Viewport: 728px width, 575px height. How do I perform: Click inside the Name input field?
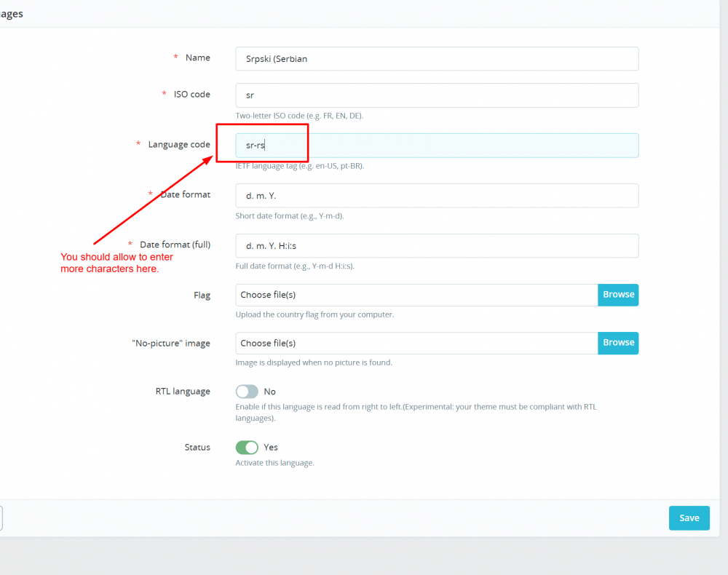pos(437,58)
